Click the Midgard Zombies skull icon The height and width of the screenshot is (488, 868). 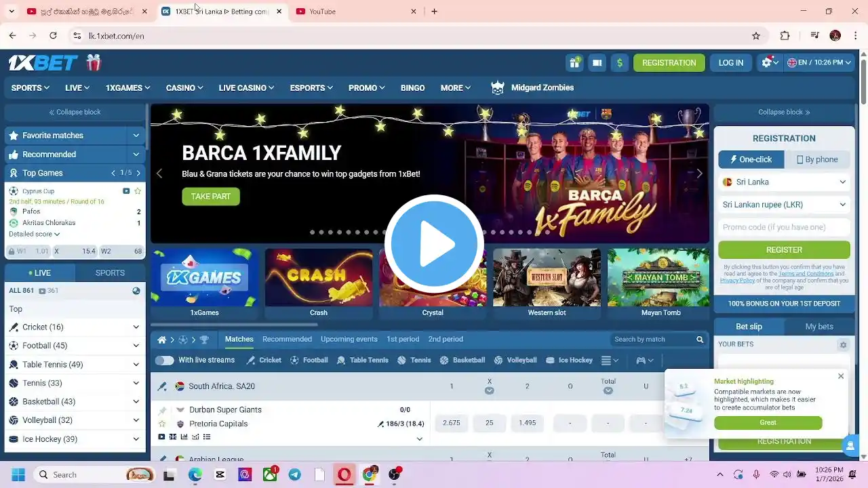point(498,88)
